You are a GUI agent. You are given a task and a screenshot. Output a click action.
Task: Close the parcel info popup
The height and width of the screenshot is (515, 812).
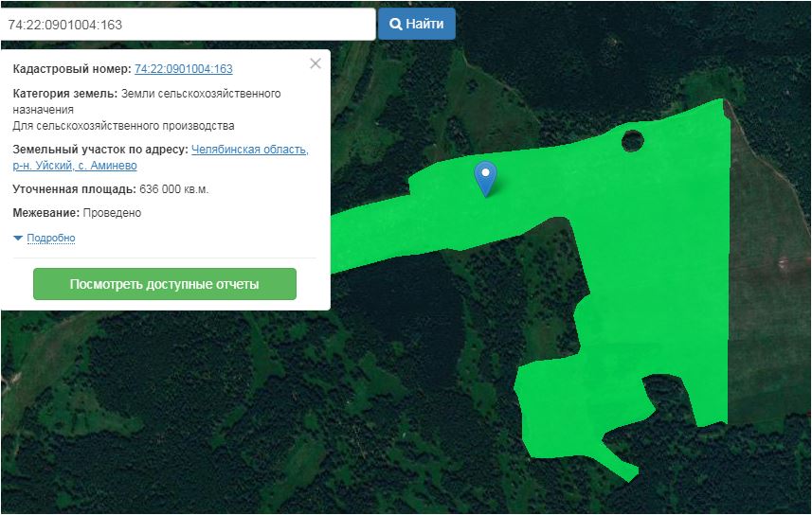click(316, 63)
